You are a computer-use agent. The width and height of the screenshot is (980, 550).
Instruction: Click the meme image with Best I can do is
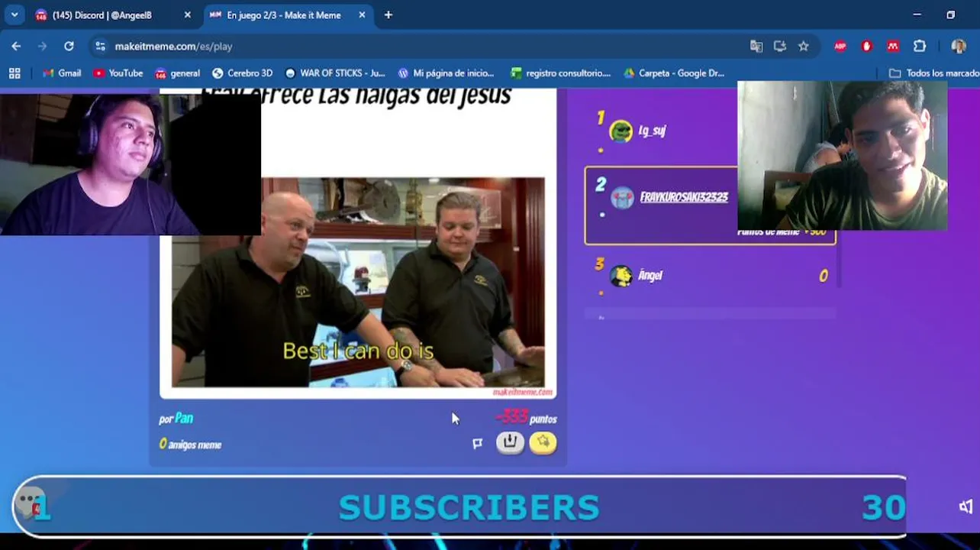(x=358, y=283)
